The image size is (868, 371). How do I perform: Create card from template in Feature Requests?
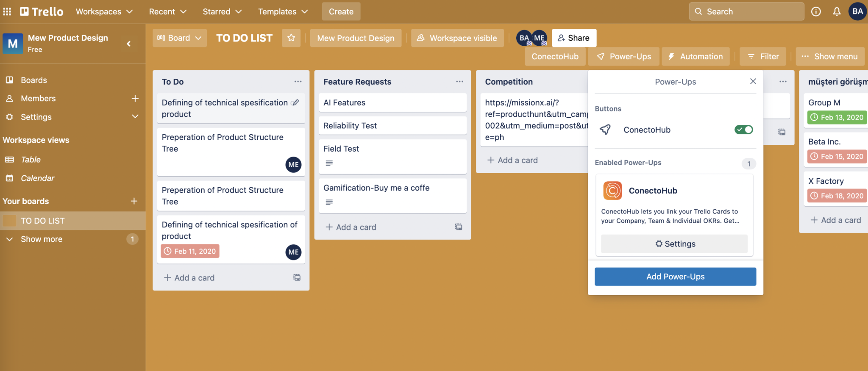(459, 227)
